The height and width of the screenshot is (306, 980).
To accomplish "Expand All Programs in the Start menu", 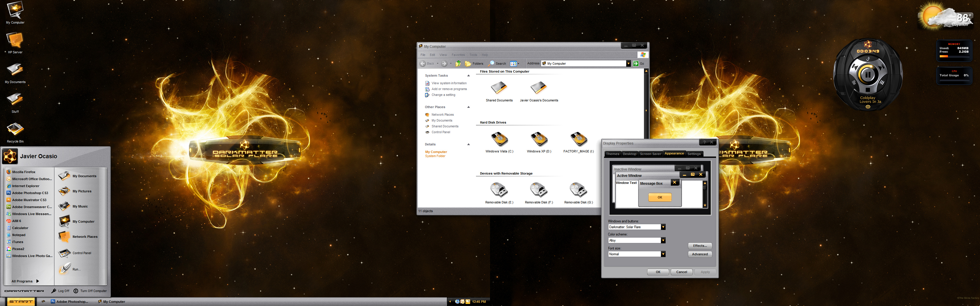I will (x=25, y=281).
